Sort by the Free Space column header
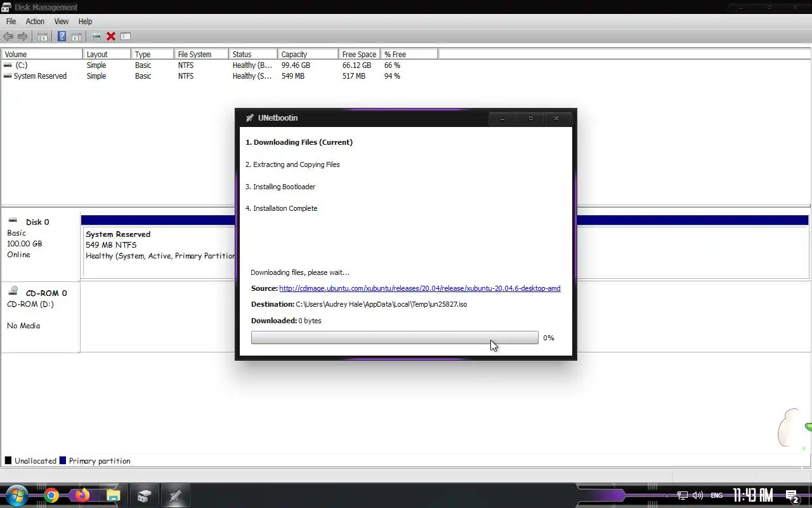The width and height of the screenshot is (812, 508). (359, 55)
